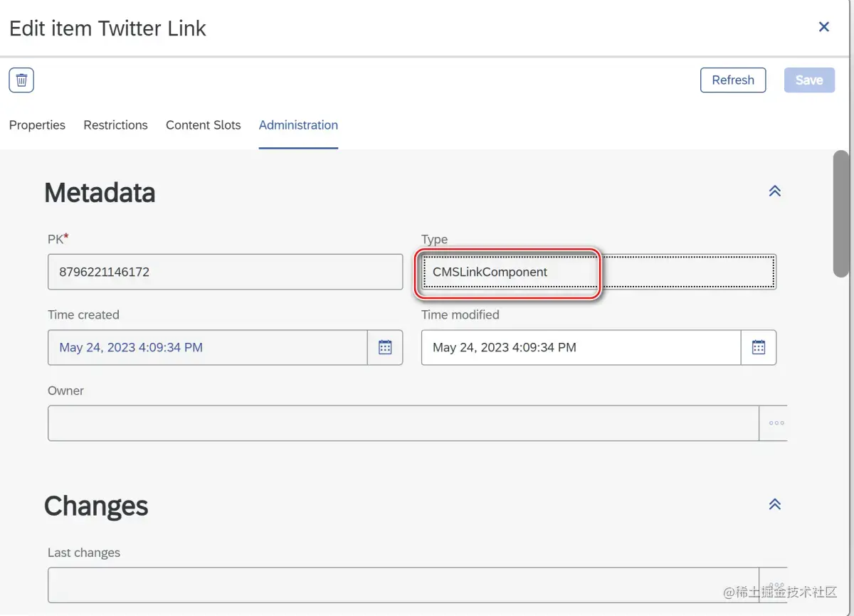Image resolution: width=854 pixels, height=616 pixels.
Task: Click the PK input field
Action: tap(225, 272)
